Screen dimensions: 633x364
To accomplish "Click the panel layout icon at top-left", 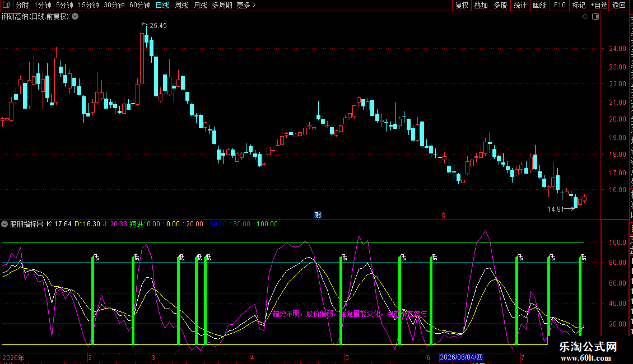I will [x=6, y=5].
